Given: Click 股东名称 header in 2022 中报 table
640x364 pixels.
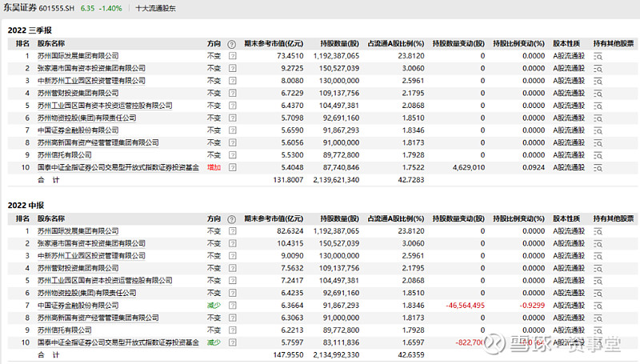Looking at the screenshot, I should 51,218.
